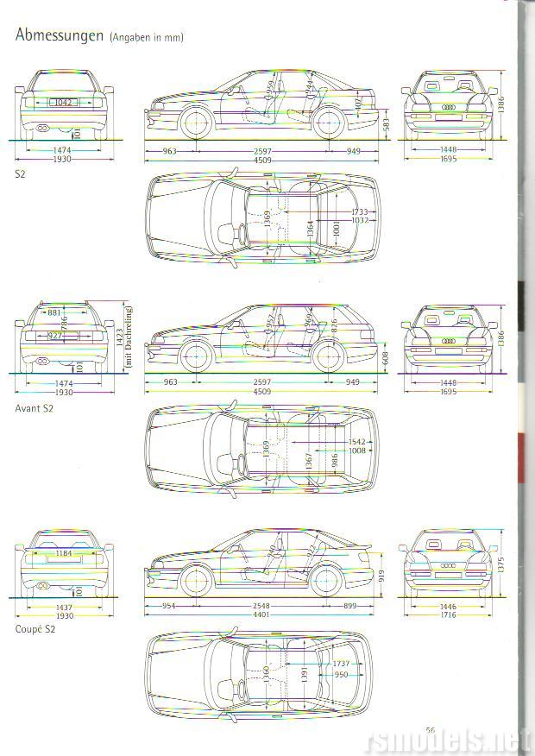535x756 pixels.
Task: Click the value "919" on the Coupé side view
Action: point(381,575)
